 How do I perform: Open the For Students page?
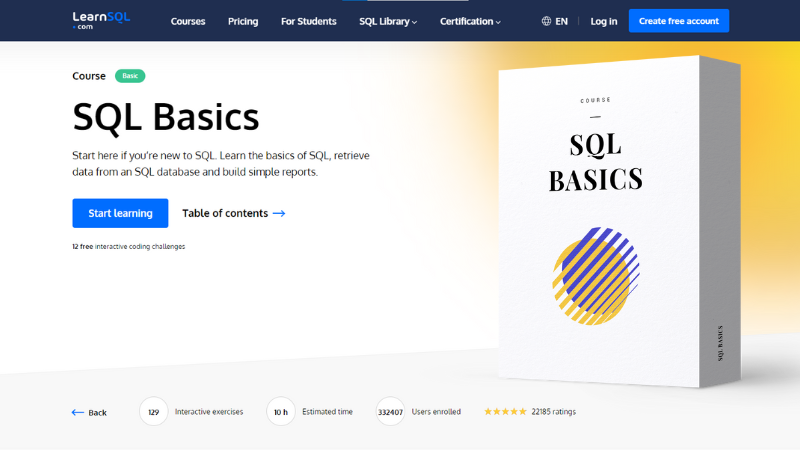[309, 21]
